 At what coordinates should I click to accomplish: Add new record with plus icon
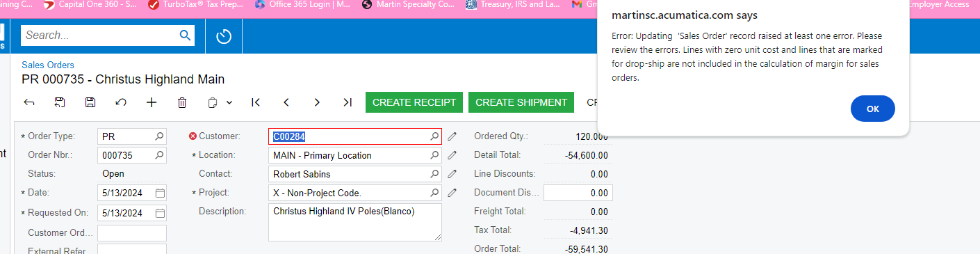152,102
